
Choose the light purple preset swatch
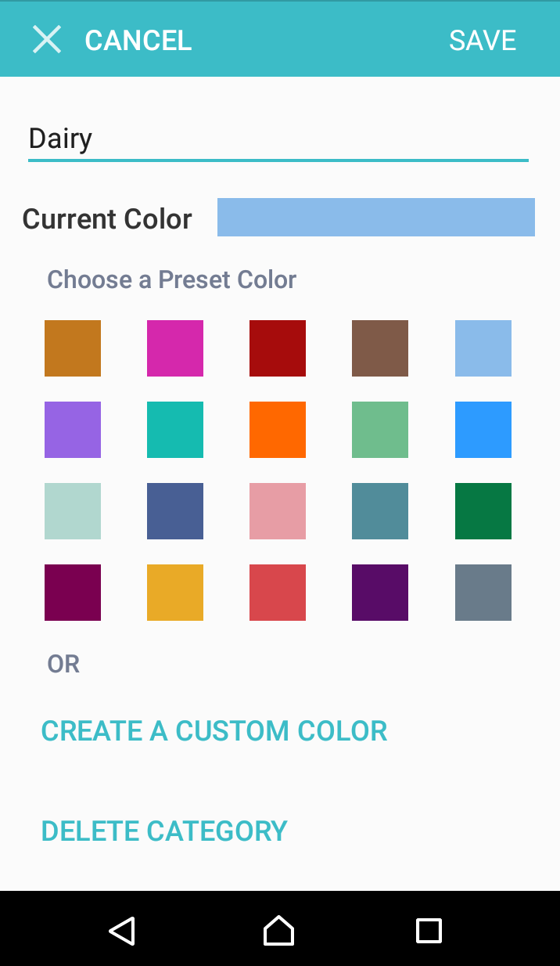coord(73,430)
